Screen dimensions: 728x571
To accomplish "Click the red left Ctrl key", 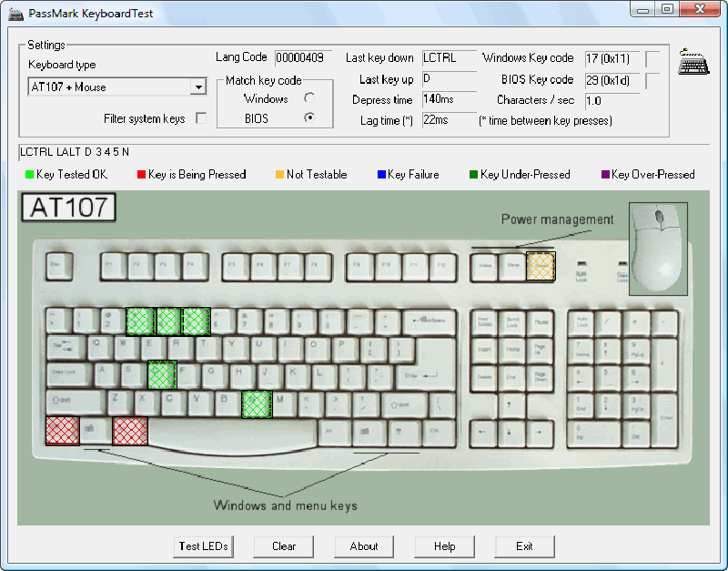I will pos(62,431).
